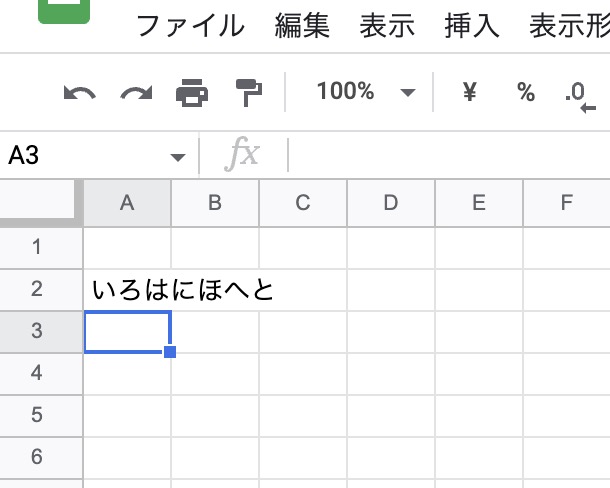This screenshot has width=610, height=488.
Task: Open the 表示 menu
Action: pyautogui.click(x=387, y=26)
